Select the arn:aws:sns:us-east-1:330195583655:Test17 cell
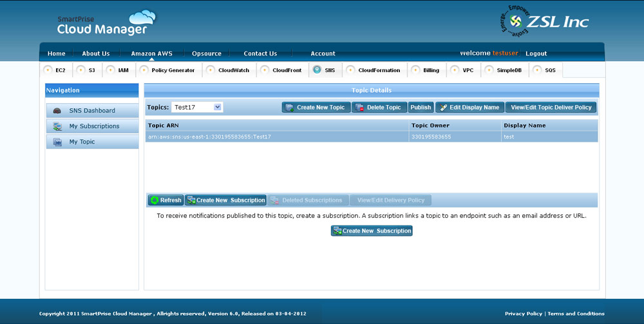The width and height of the screenshot is (644, 324). click(277, 137)
